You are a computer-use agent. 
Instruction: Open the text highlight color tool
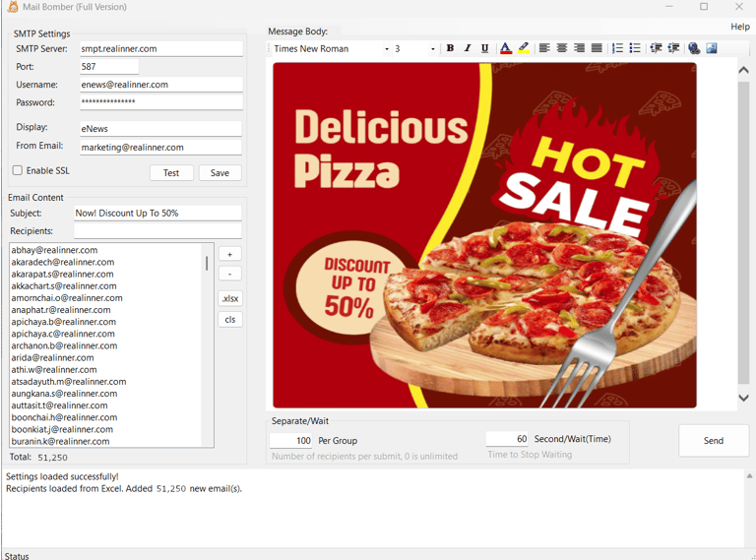[524, 48]
